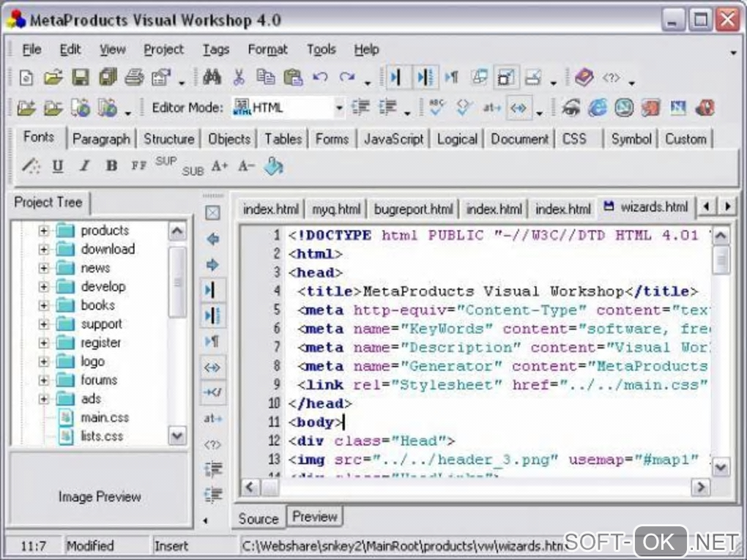Toggle side panel word wrap button
This screenshot has height=560, width=747.
[212, 290]
